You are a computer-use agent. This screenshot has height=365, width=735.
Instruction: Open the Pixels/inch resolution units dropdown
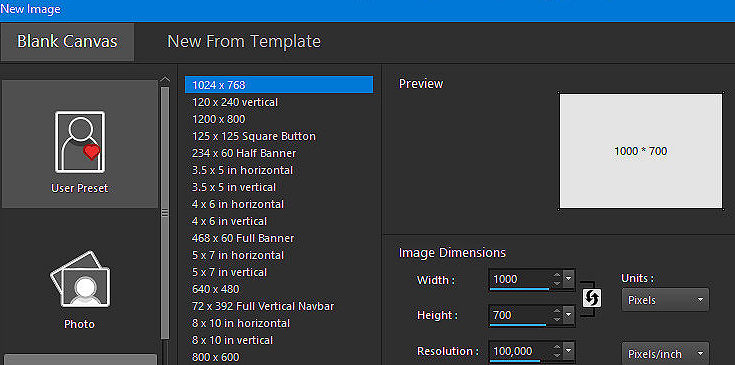pos(665,354)
